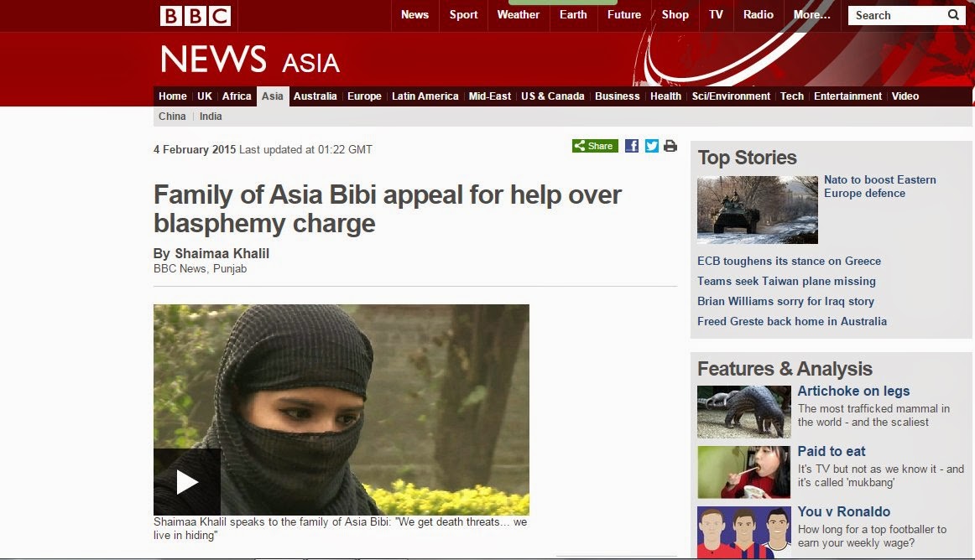The width and height of the screenshot is (975, 560).
Task: Click the search magnifier icon
Action: pyautogui.click(x=953, y=15)
